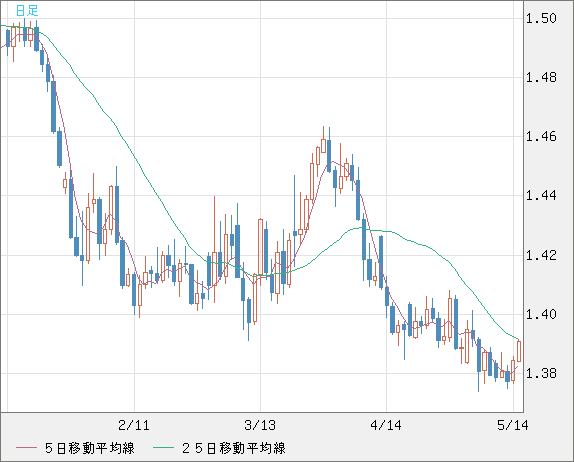Click the ２５日移動平均線 legend text
This screenshot has width=574, height=462.
234,448
